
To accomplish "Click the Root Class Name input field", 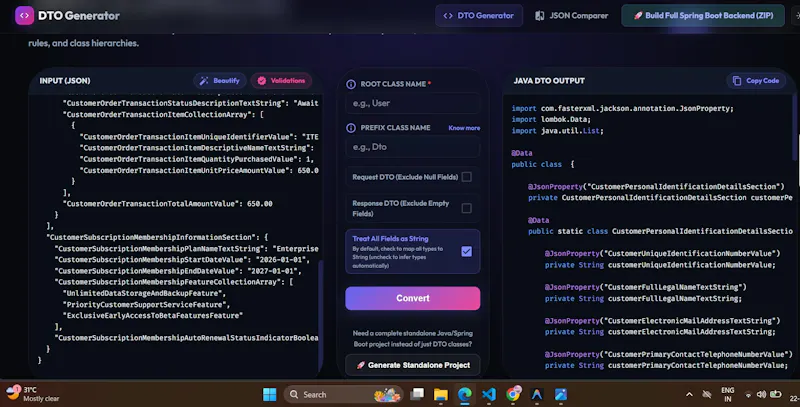I will [x=413, y=104].
